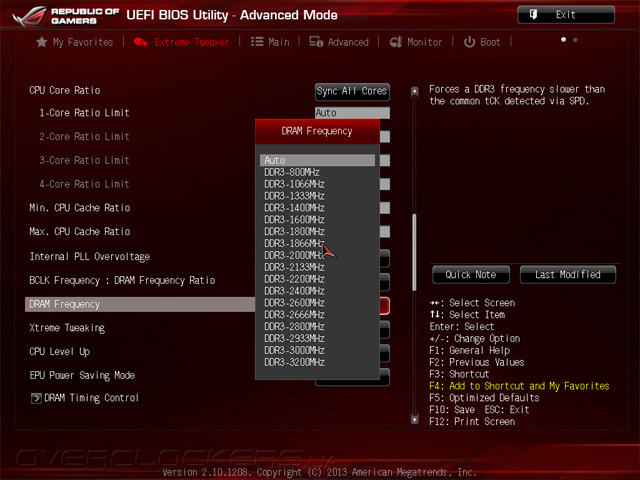Open the Monitor tab

[x=416, y=42]
